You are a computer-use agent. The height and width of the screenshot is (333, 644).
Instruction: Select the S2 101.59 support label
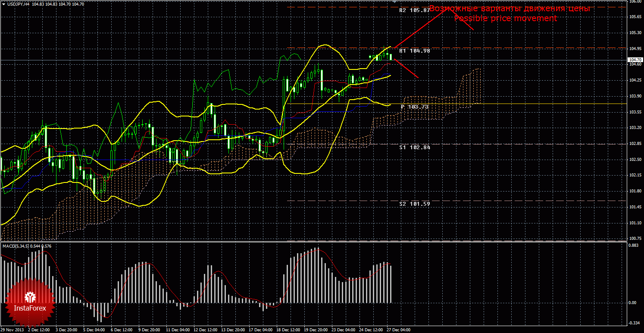pyautogui.click(x=414, y=204)
